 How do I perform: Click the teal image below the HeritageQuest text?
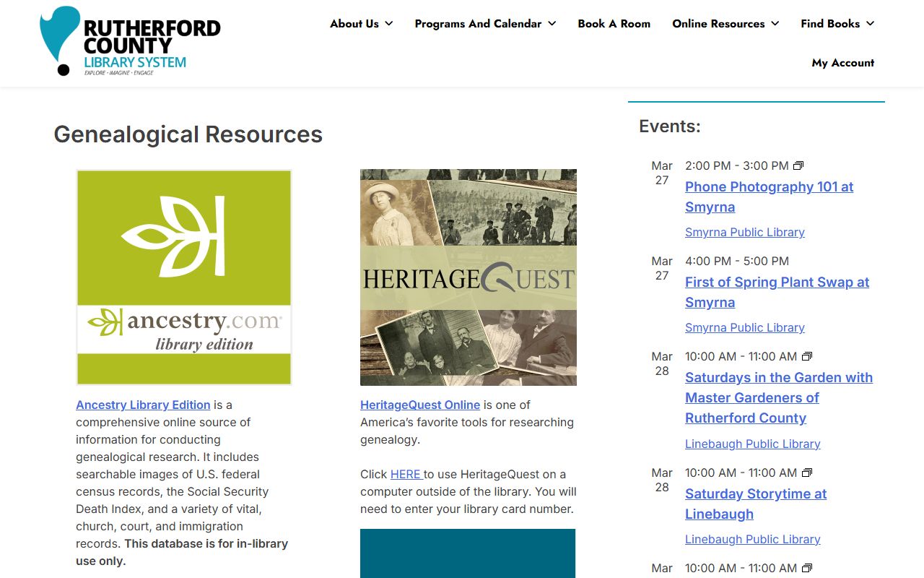coord(468,553)
